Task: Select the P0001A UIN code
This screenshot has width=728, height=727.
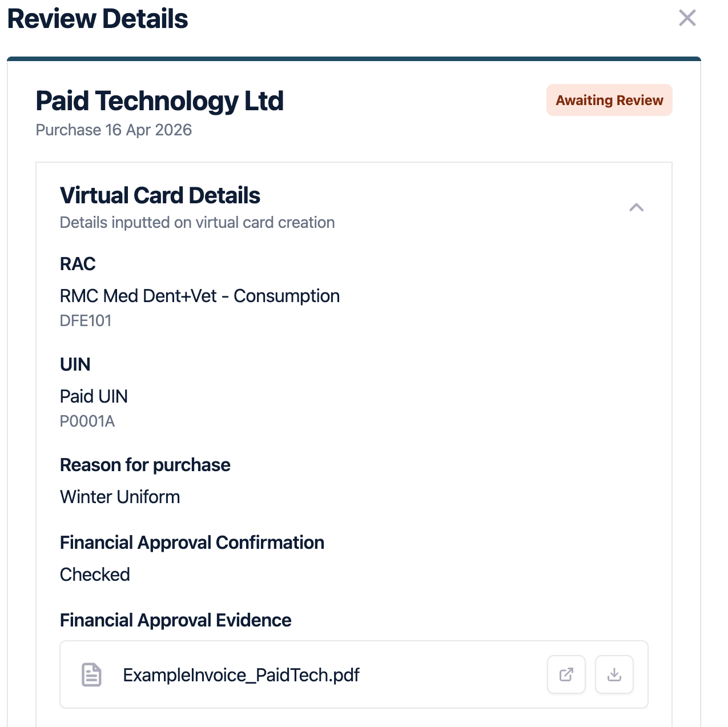Action: pos(87,421)
